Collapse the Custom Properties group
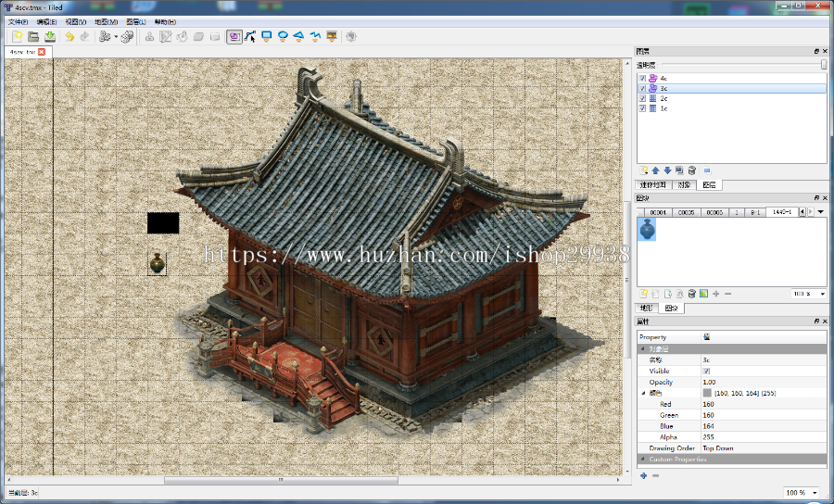The width and height of the screenshot is (834, 504). (642, 460)
